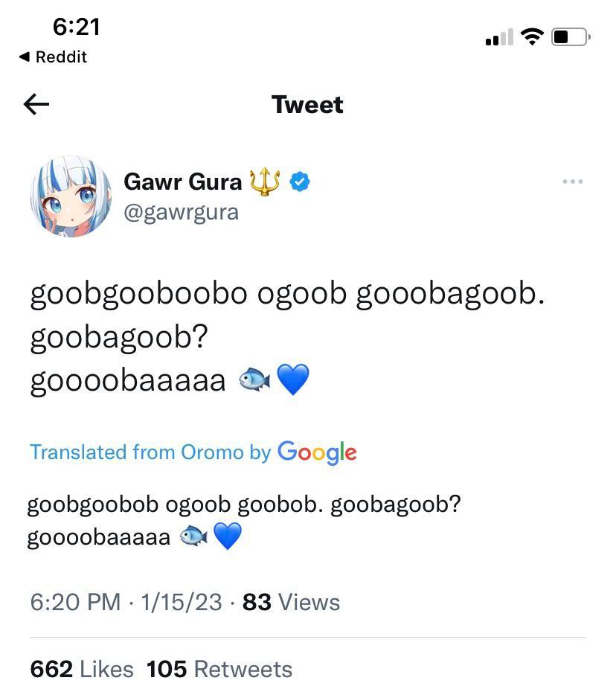Open the tweet options via three-dot icon
The width and height of the screenshot is (616, 695).
click(572, 182)
